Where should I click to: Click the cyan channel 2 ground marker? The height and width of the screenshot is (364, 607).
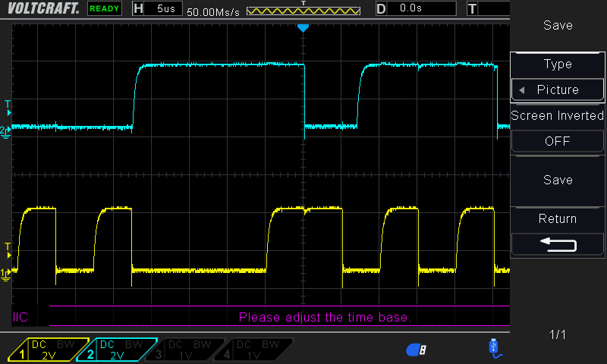(6, 131)
